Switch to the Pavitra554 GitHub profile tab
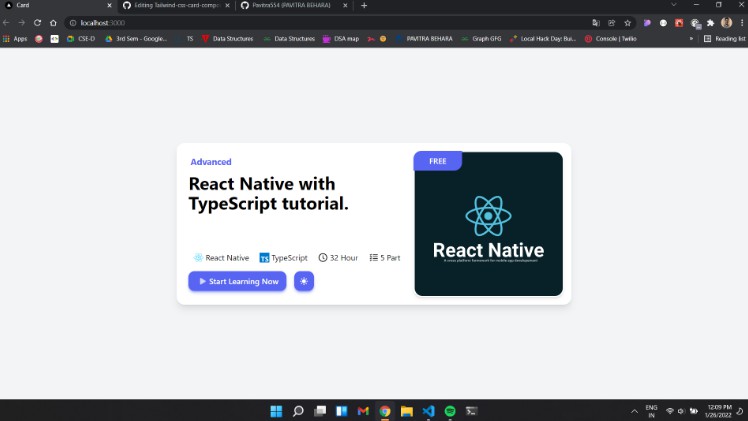Viewport: 748px width, 421px height. pyautogui.click(x=294, y=5)
